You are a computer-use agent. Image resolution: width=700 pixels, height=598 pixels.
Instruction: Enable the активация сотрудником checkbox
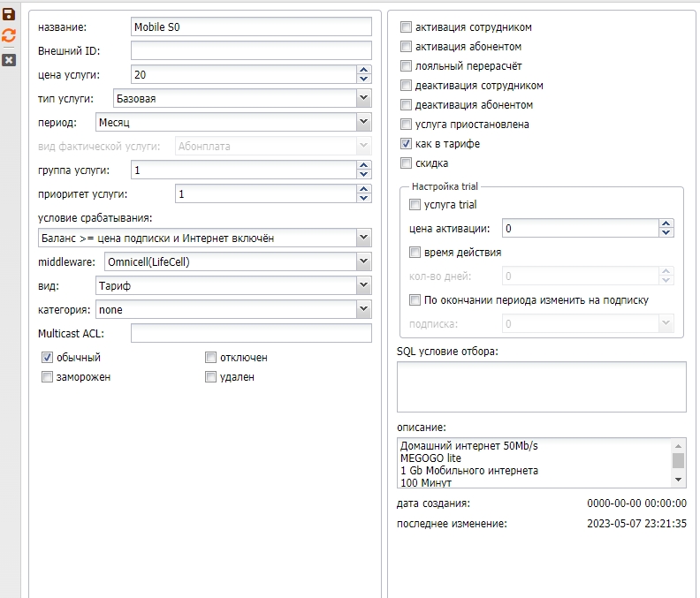pos(407,27)
